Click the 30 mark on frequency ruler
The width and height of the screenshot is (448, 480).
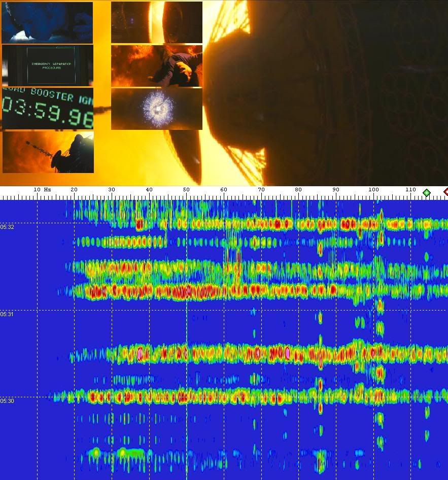tap(112, 190)
